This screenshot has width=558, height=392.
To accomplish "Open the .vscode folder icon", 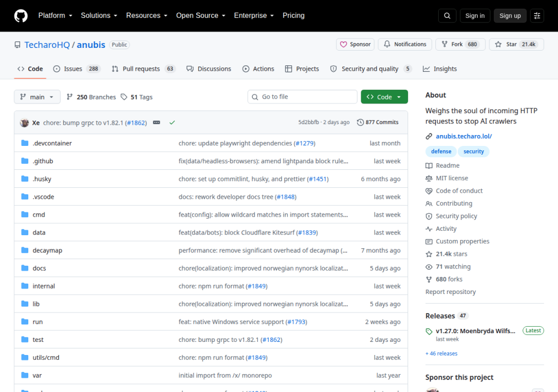I will pyautogui.click(x=25, y=197).
